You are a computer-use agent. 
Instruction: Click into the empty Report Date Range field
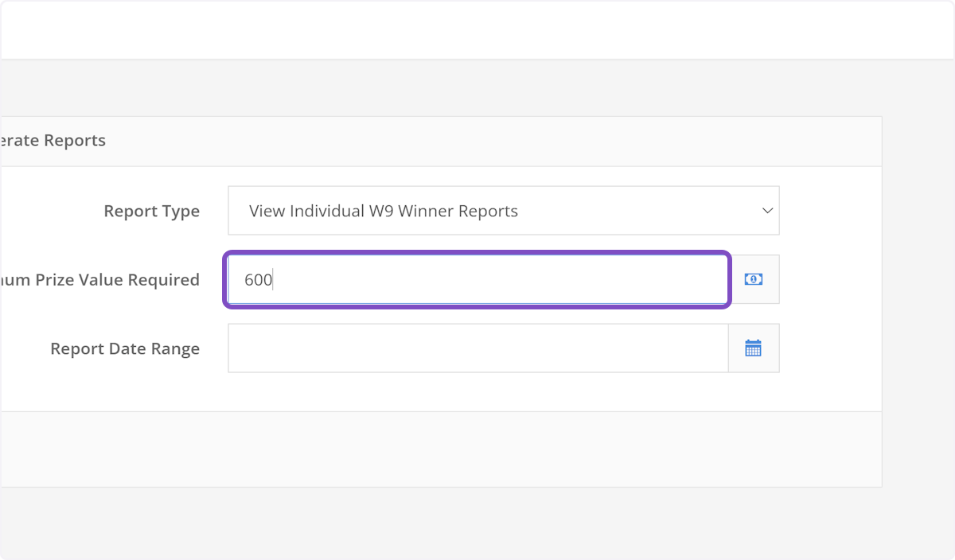click(477, 348)
